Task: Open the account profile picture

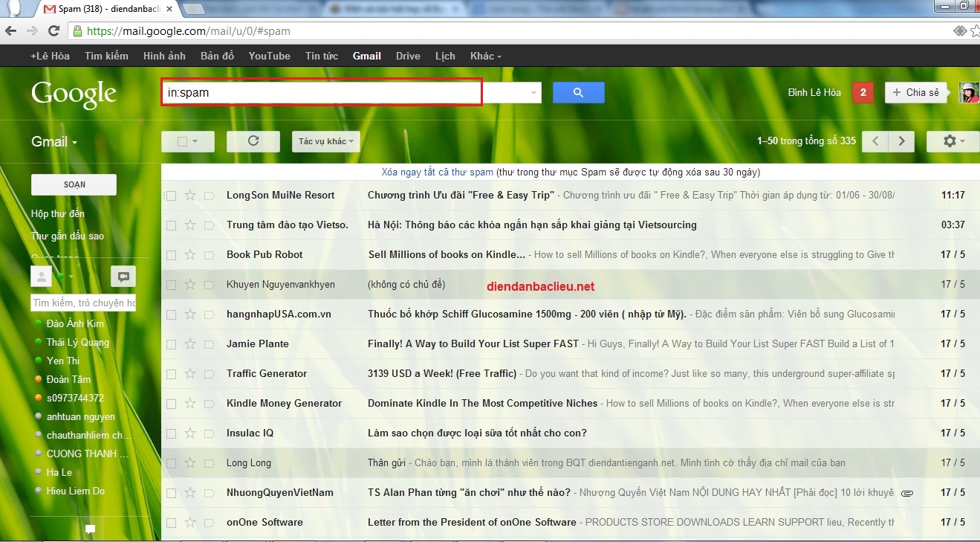Action: (x=970, y=93)
